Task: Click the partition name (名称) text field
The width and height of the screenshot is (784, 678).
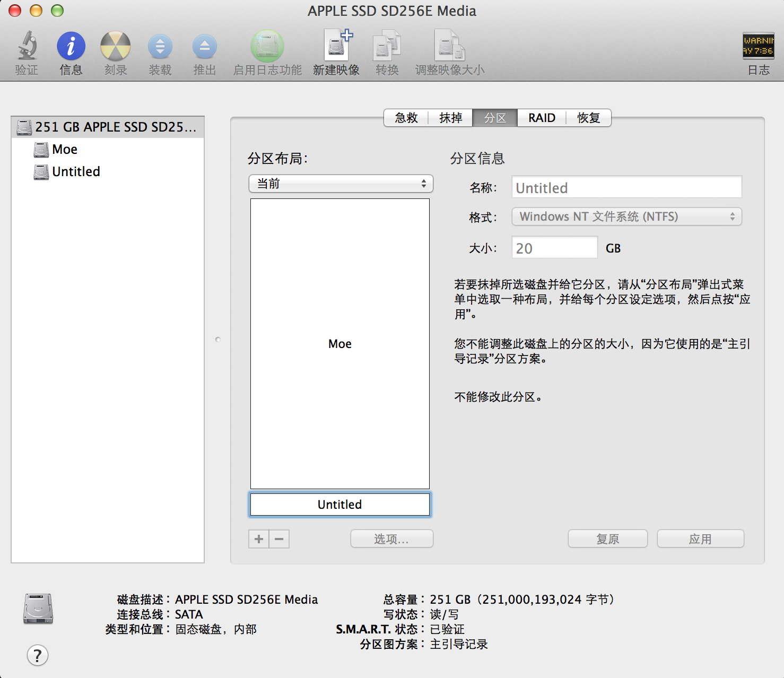Action: 626,188
